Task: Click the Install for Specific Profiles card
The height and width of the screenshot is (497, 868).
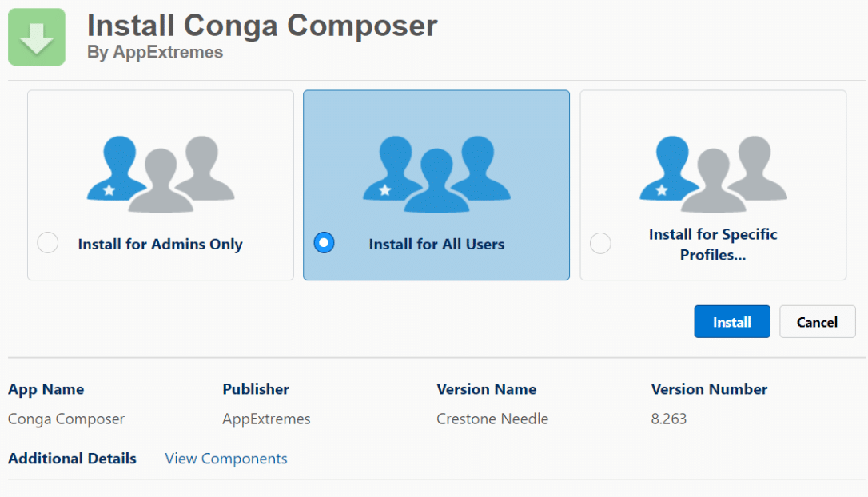Action: [713, 185]
